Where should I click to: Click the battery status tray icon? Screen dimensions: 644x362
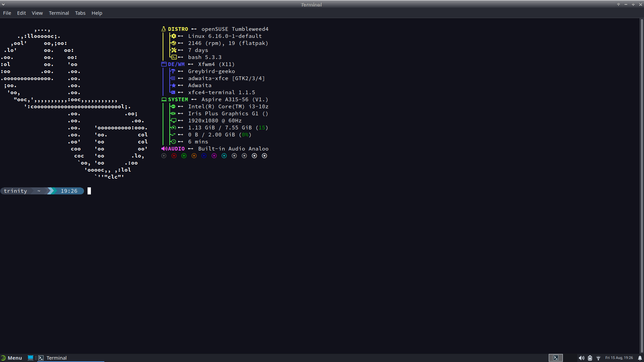click(x=590, y=358)
